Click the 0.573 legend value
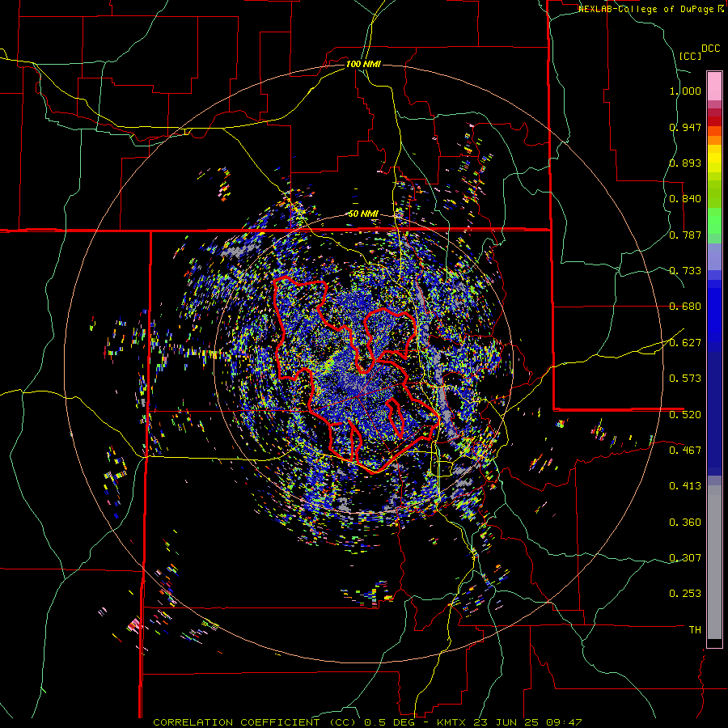The width and height of the screenshot is (728, 728). 685,379
